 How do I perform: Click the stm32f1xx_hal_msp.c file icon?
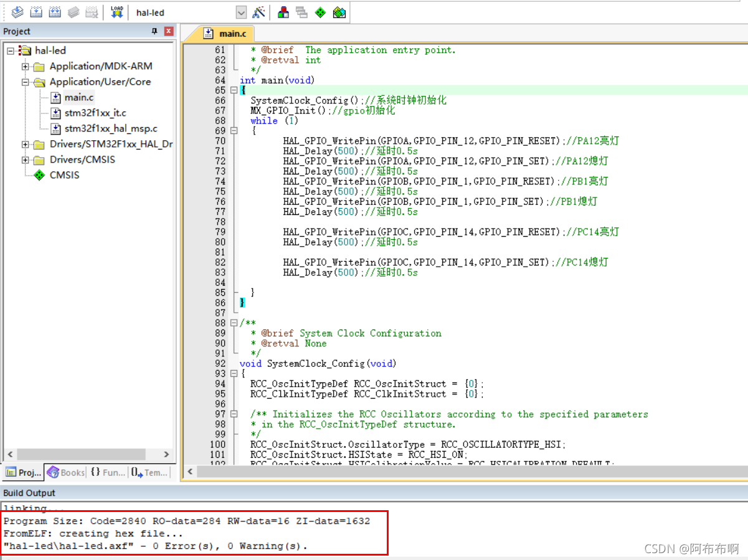(x=56, y=128)
